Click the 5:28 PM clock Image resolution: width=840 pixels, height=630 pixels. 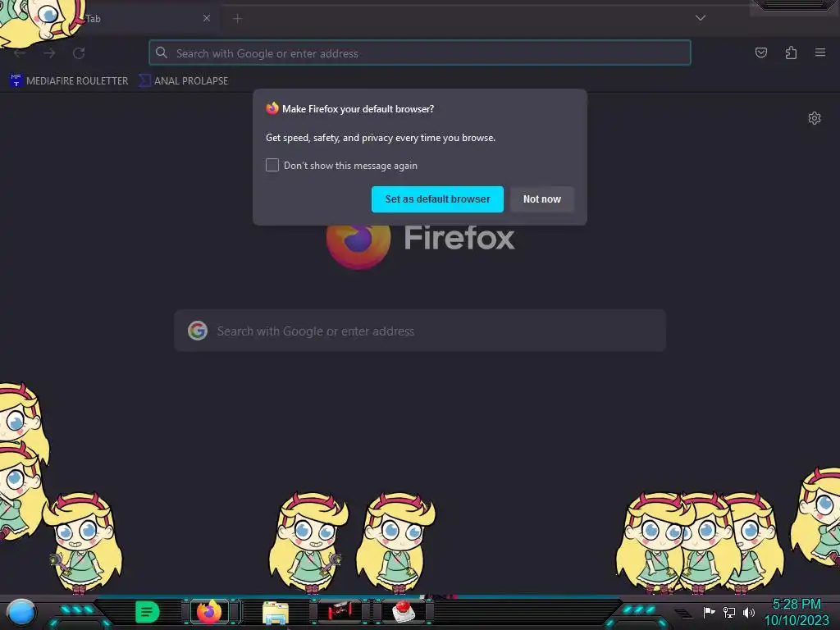(x=796, y=605)
